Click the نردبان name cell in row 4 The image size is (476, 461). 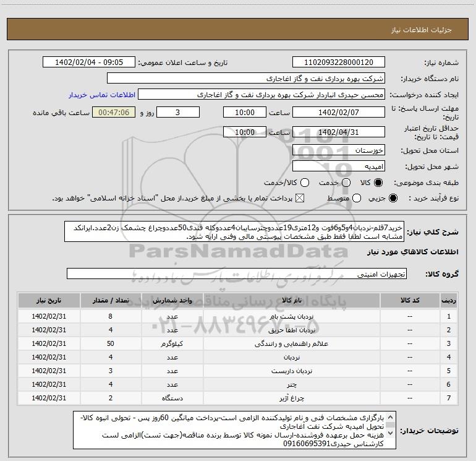pos(291,358)
